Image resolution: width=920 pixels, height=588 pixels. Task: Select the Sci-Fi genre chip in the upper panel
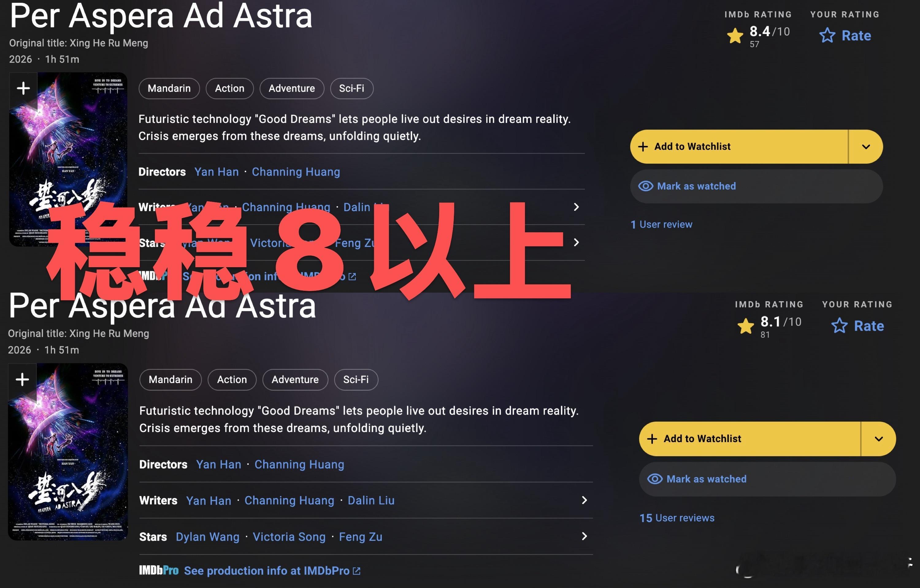click(x=351, y=89)
